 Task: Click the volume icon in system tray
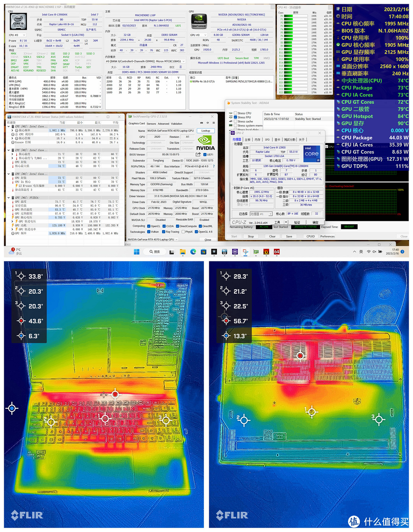pos(374,251)
